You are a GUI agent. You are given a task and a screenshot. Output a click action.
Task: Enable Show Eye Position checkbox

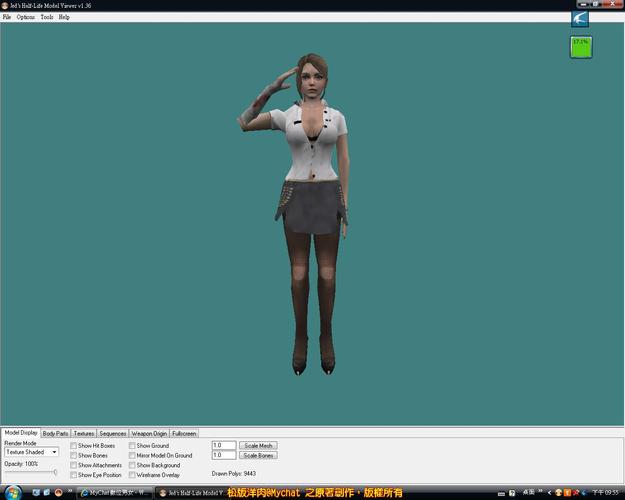[73, 475]
